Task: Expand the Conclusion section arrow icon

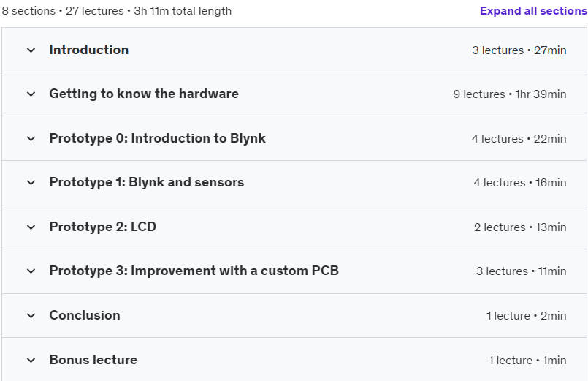Action: [x=31, y=316]
